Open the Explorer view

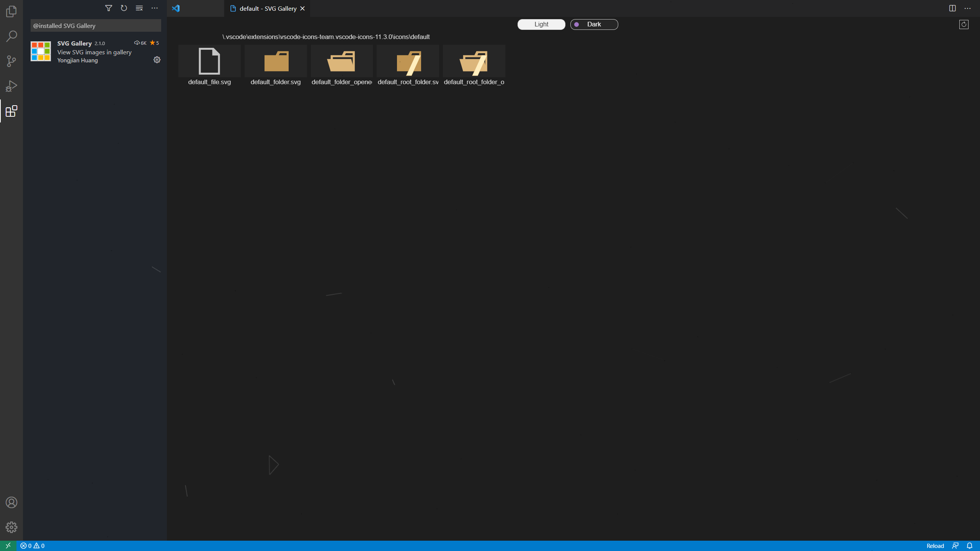click(11, 11)
